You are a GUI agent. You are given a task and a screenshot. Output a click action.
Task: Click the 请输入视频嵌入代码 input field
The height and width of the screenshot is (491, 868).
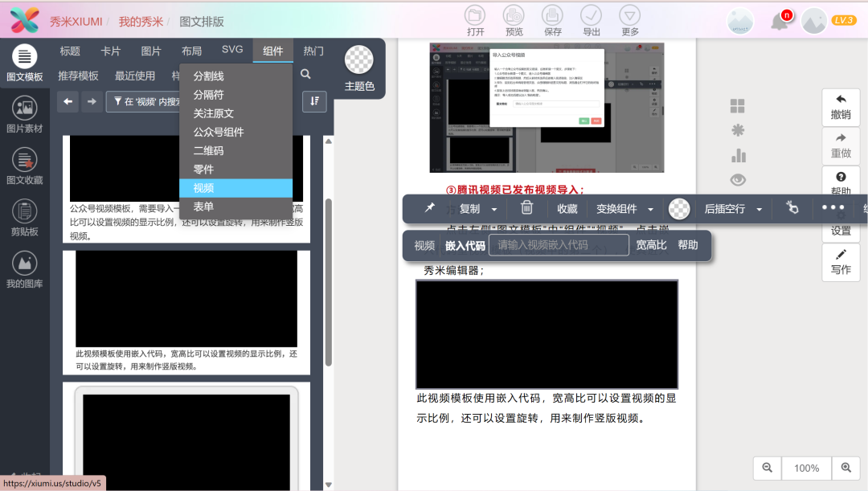tap(559, 244)
